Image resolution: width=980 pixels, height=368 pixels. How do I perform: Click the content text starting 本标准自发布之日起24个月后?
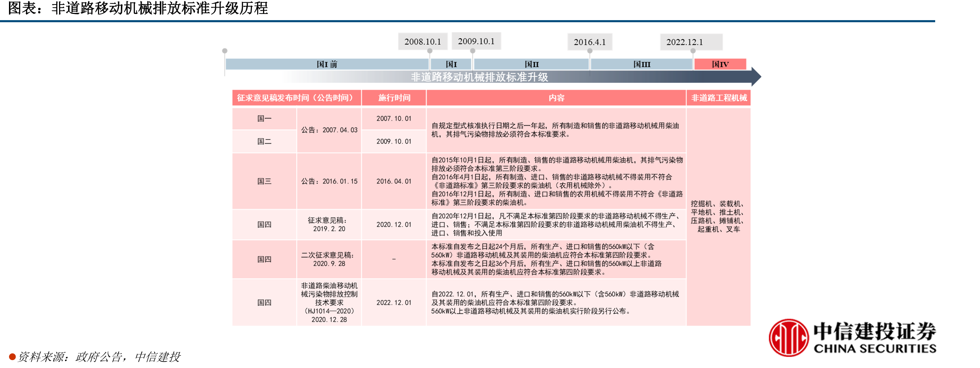point(546,259)
